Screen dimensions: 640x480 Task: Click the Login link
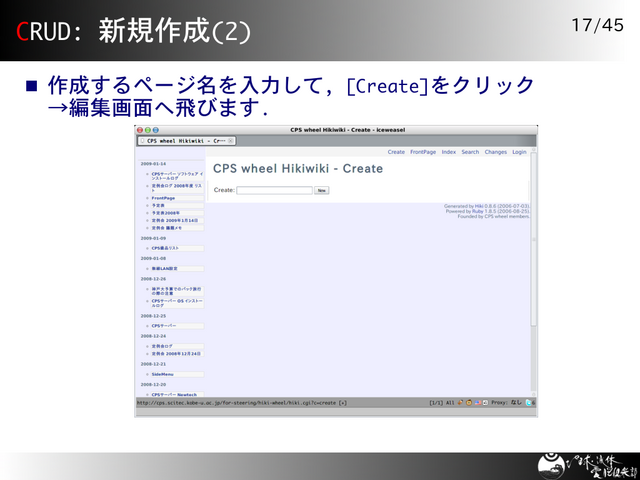519,152
